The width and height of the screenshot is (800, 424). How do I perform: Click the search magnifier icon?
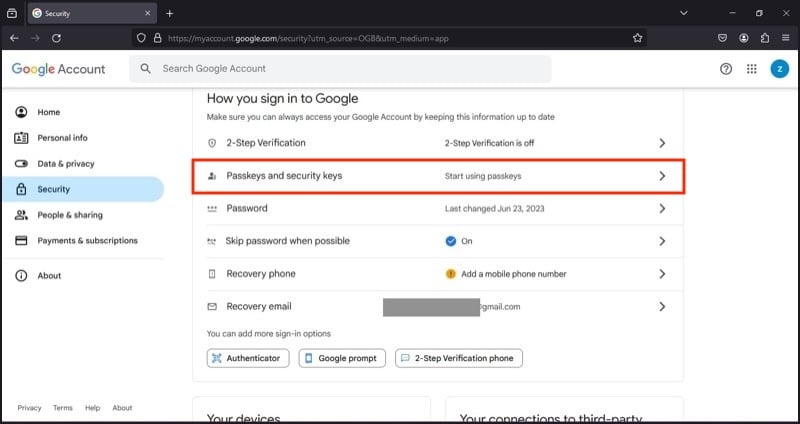click(x=145, y=68)
